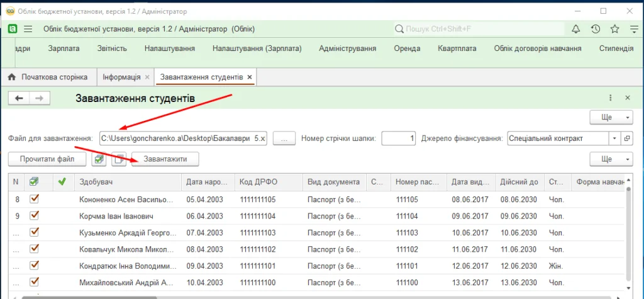
Task: Toggle checkbox for Корчма Іван Іванович
Action: (x=35, y=215)
